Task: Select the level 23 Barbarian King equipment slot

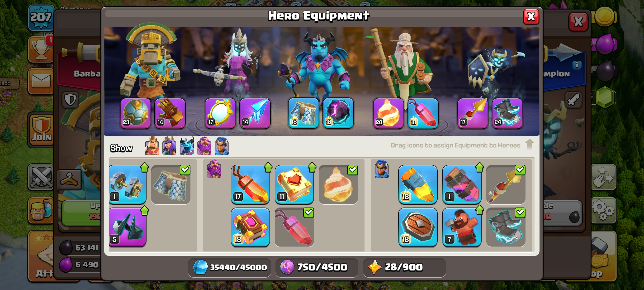Action: coord(136,113)
